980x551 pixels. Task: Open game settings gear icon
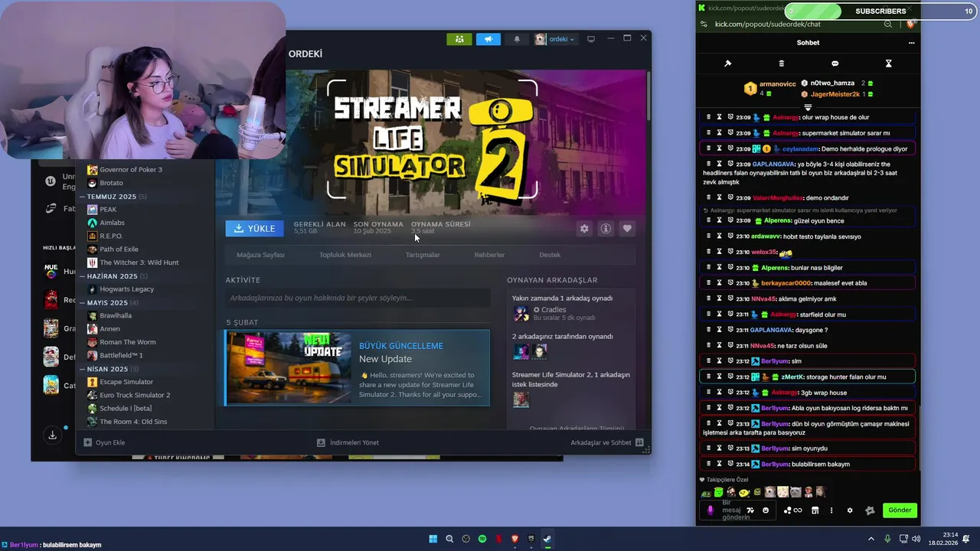click(x=585, y=228)
